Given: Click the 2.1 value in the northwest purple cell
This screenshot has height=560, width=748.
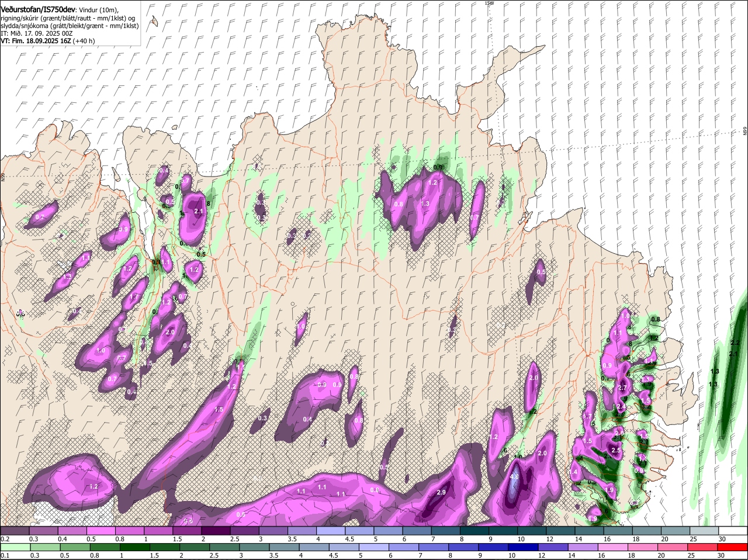Looking at the screenshot, I should click(x=198, y=211).
